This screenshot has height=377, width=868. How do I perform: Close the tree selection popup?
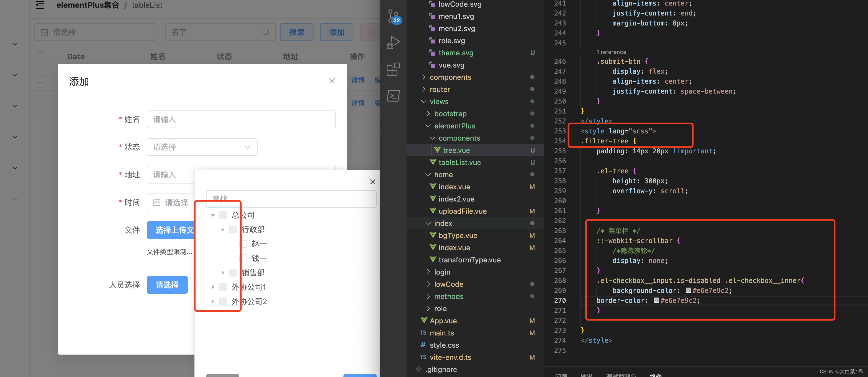[372, 182]
